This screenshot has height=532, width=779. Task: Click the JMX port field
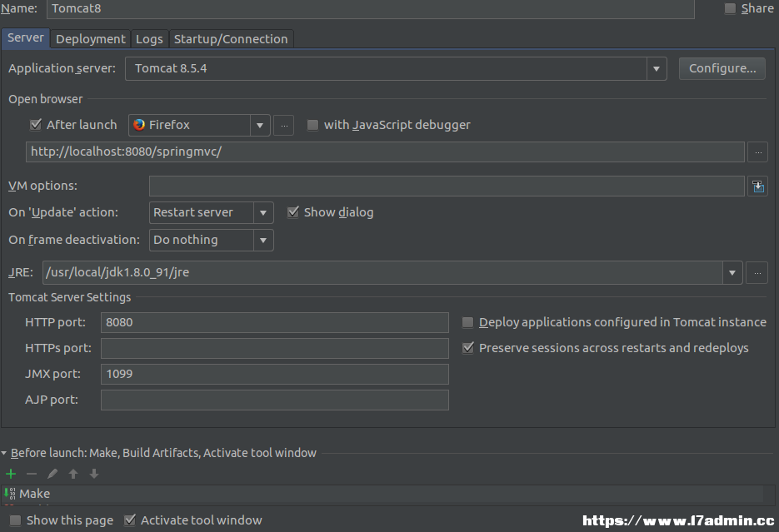pos(275,374)
